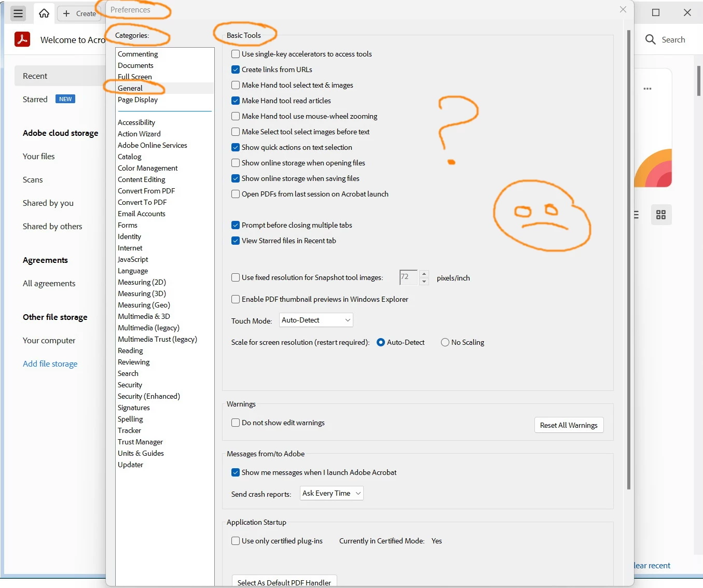
Task: Select Convert From PDF category
Action: (146, 191)
